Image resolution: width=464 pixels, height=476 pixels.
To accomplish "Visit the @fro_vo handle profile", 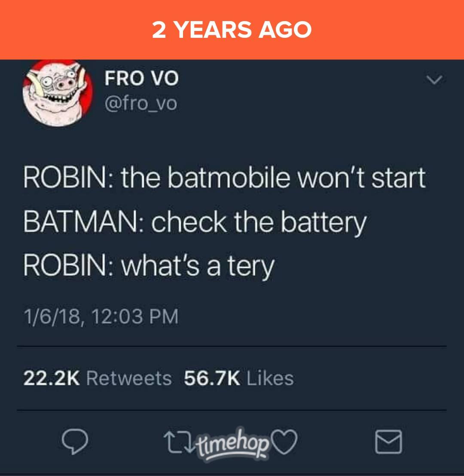I will 141,104.
